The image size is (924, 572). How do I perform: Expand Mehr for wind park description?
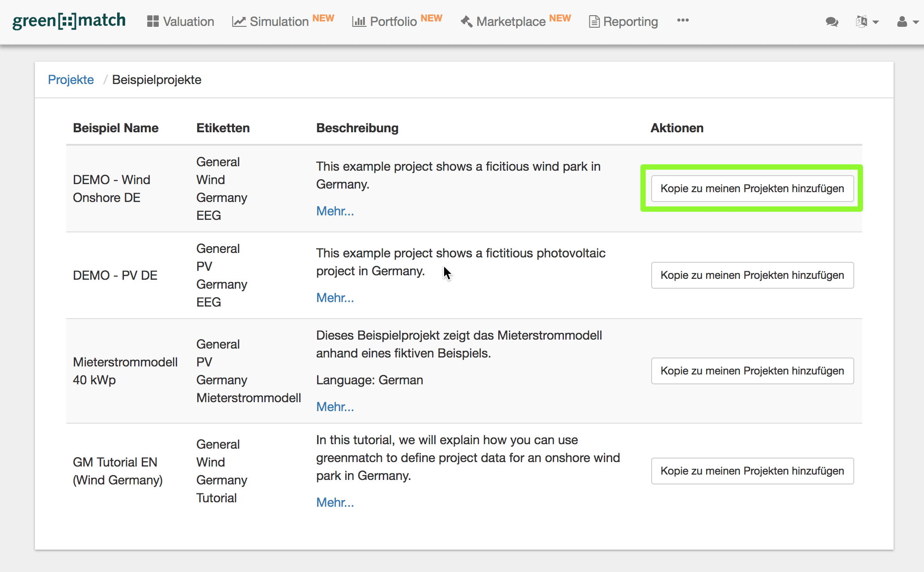coord(335,211)
